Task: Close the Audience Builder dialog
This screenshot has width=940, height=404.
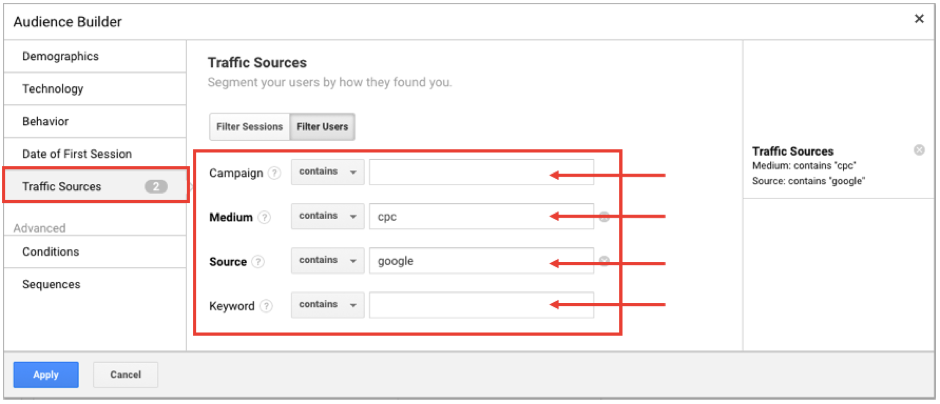Action: pyautogui.click(x=919, y=19)
